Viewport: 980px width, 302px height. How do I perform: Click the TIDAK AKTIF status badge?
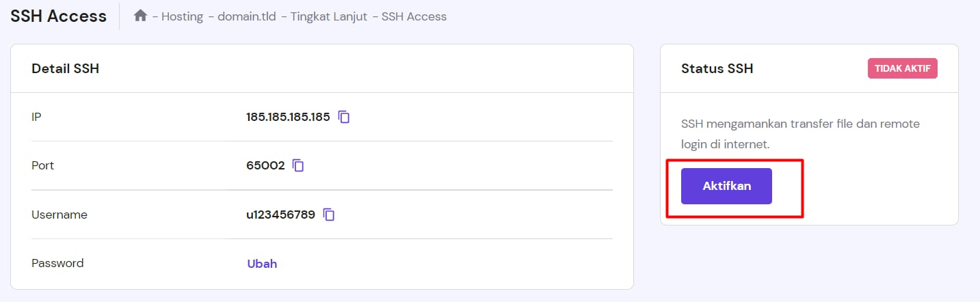click(902, 68)
